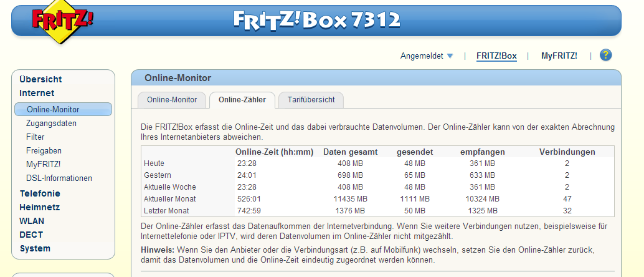
Task: Click the Aktuelle Woche row label
Action: [x=169, y=187]
